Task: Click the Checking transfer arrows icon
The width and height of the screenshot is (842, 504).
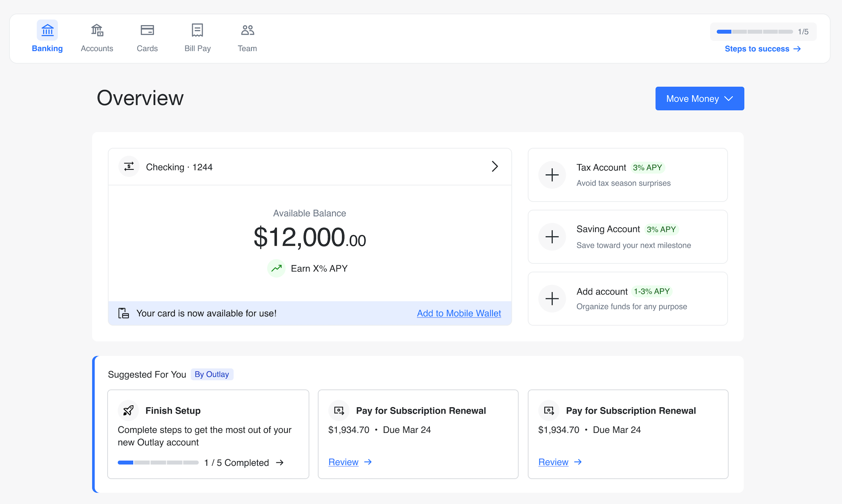Action: [129, 167]
